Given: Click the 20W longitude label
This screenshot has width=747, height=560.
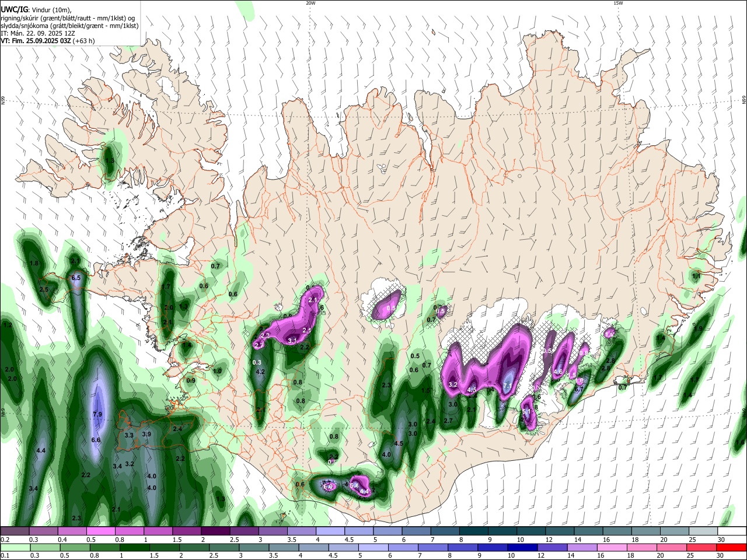Looking at the screenshot, I should coord(310,3).
